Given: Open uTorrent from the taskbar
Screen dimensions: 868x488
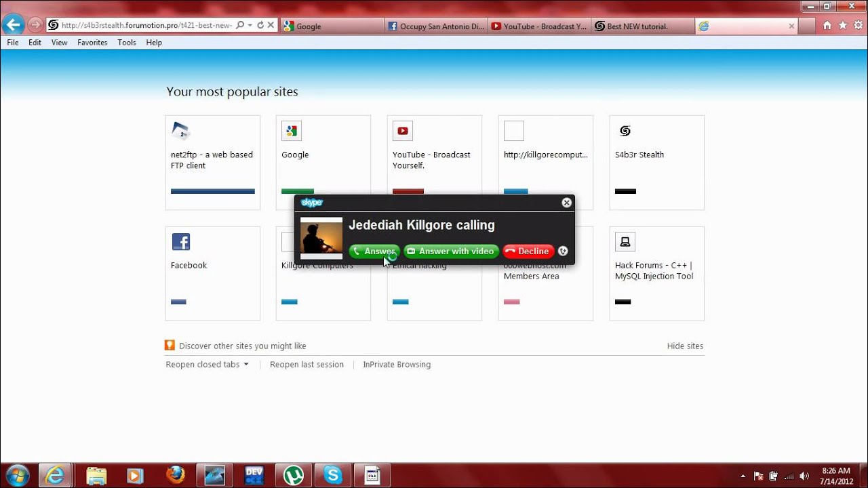Looking at the screenshot, I should pyautogui.click(x=294, y=475).
